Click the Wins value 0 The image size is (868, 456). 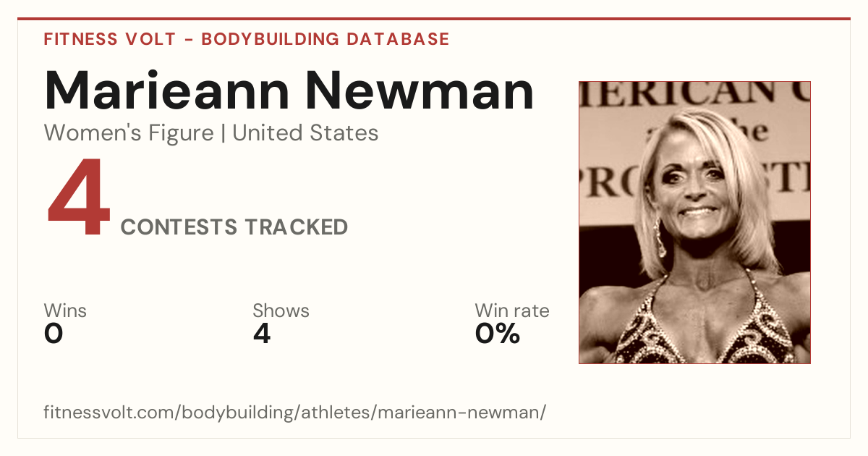[54, 334]
